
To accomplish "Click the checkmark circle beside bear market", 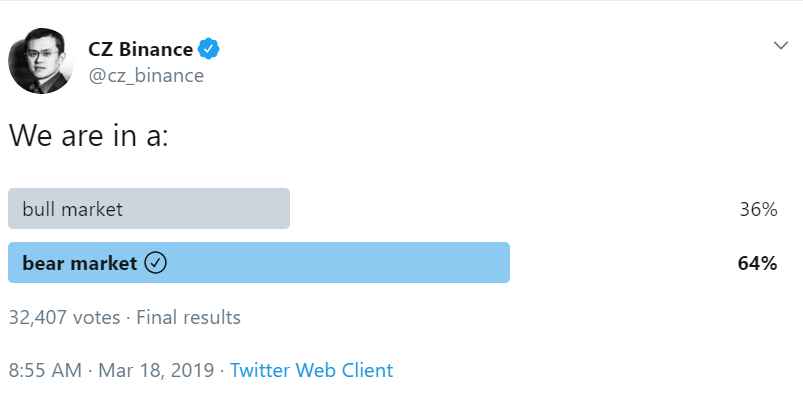I will coord(156,263).
